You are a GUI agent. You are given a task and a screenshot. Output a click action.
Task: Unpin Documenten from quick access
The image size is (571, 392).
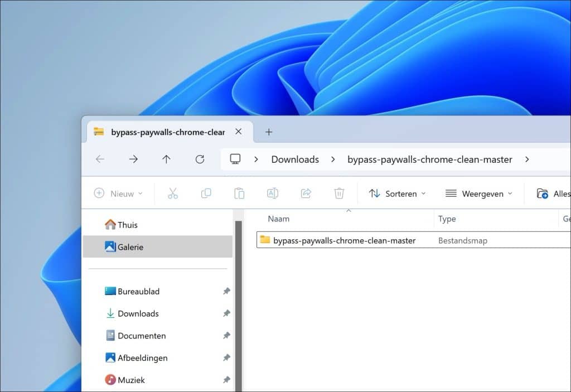point(226,336)
